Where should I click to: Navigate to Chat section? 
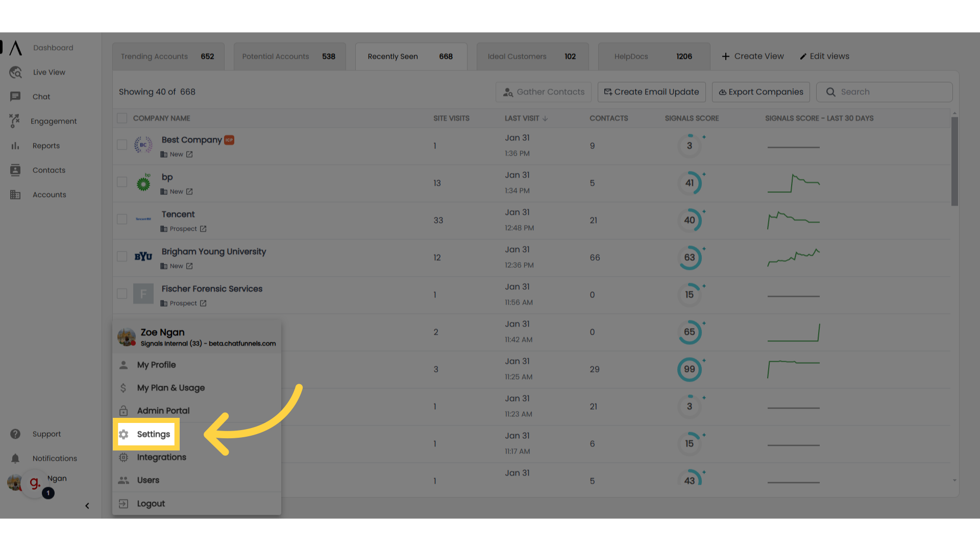point(41,96)
